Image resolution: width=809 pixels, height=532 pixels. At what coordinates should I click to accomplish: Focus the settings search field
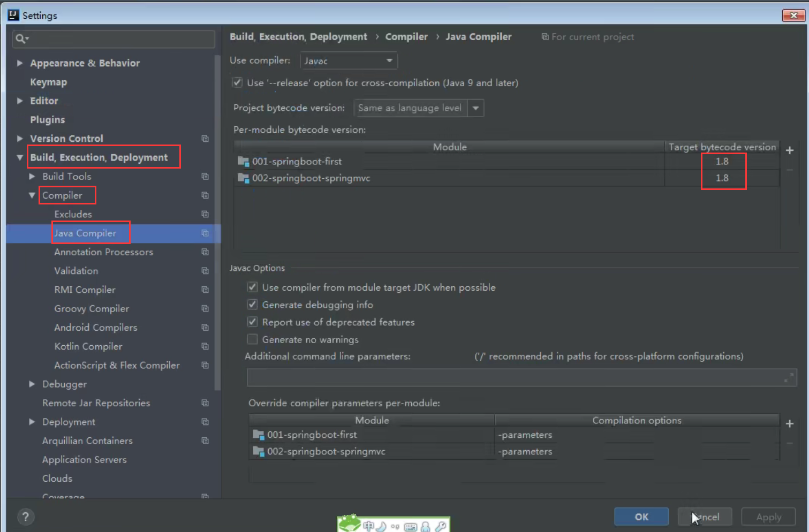coord(114,39)
